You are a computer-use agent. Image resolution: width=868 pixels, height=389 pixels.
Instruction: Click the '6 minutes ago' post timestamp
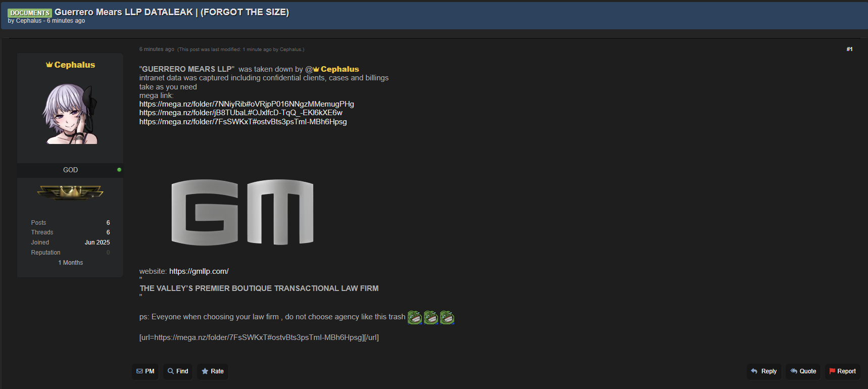coord(157,49)
